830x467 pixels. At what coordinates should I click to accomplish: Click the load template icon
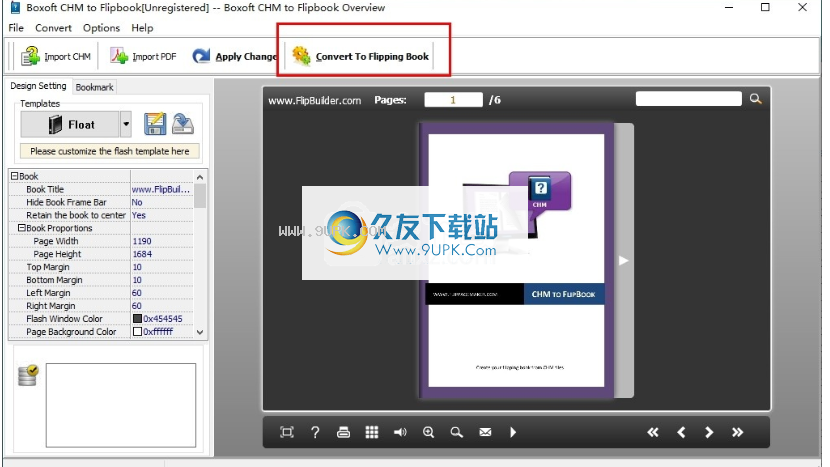click(183, 124)
